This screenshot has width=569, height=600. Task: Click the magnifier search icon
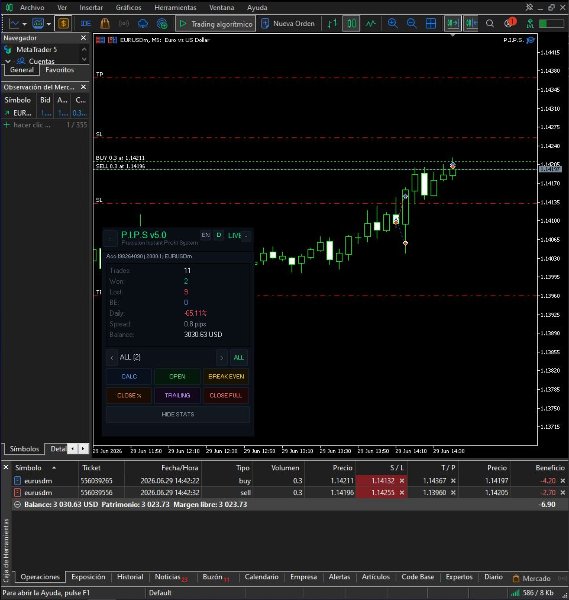[x=489, y=24]
